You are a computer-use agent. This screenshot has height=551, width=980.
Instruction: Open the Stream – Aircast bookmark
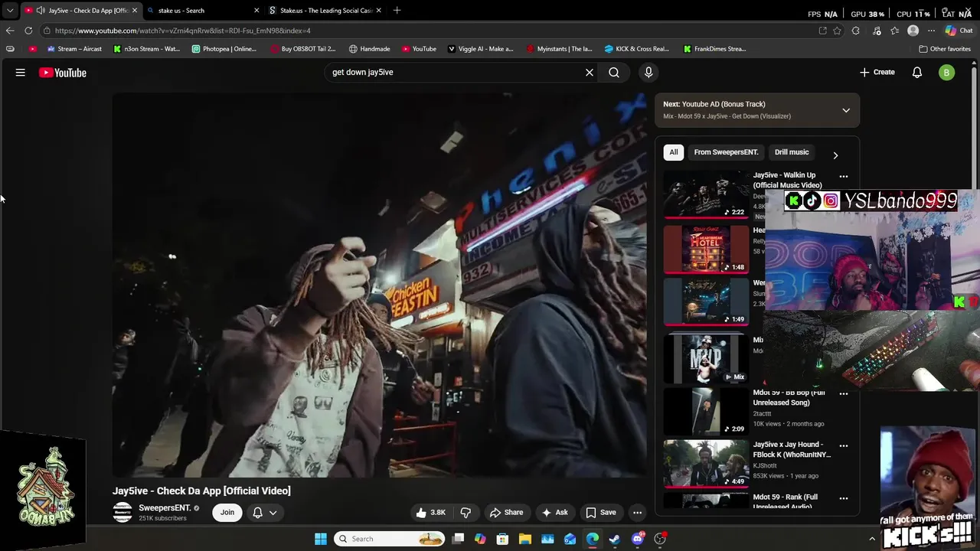(x=74, y=49)
